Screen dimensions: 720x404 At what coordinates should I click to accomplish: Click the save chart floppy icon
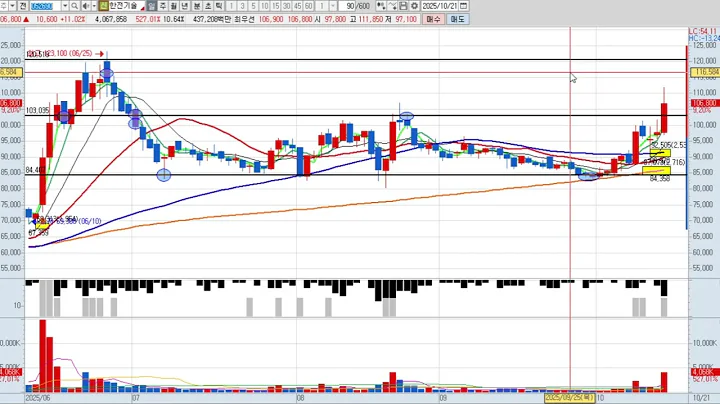pos(403,6)
